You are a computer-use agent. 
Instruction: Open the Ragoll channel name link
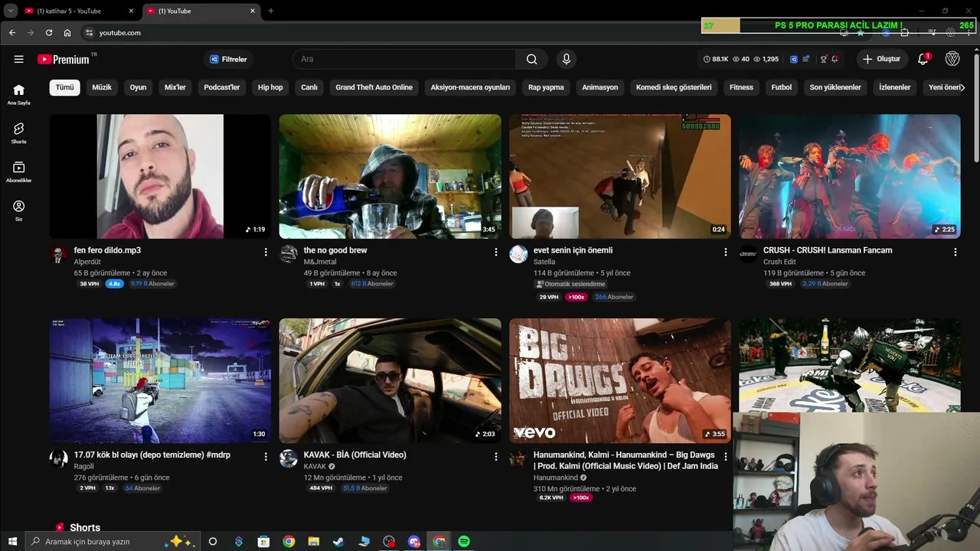pos(84,466)
